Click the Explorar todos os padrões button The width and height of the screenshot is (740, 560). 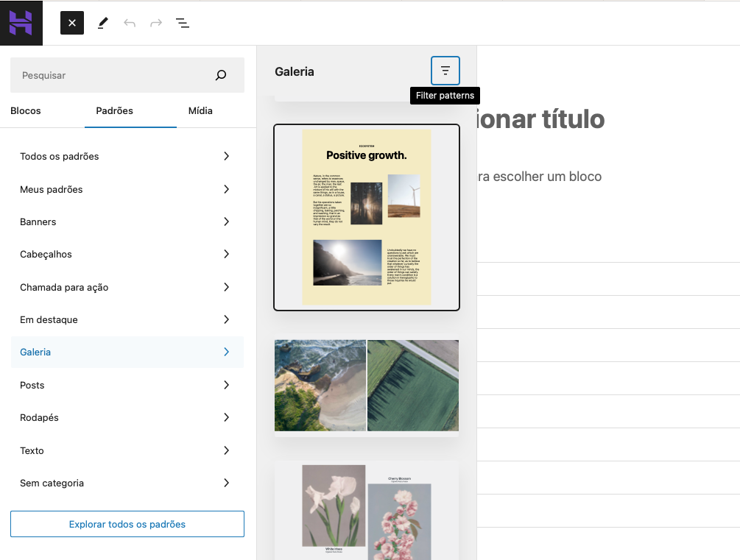tap(127, 523)
